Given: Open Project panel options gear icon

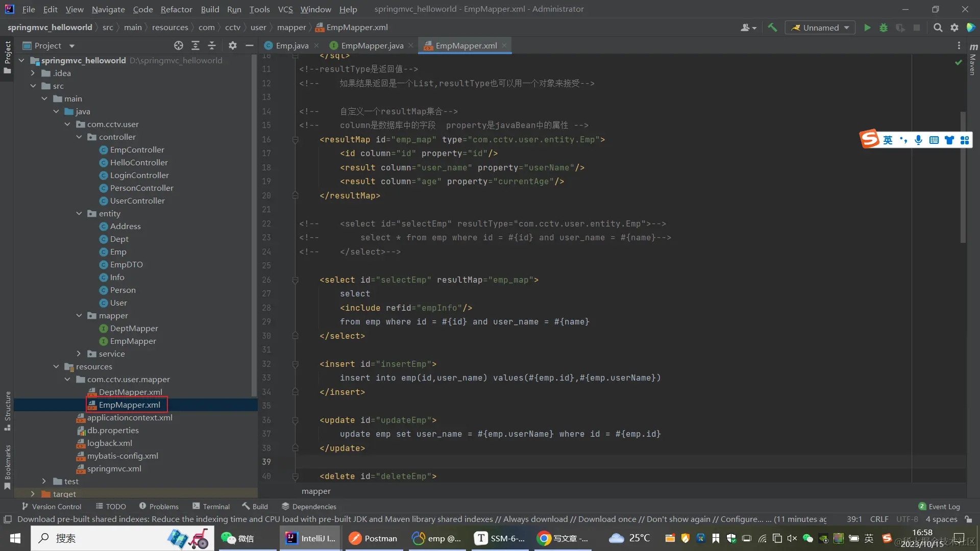Looking at the screenshot, I should pyautogui.click(x=233, y=45).
